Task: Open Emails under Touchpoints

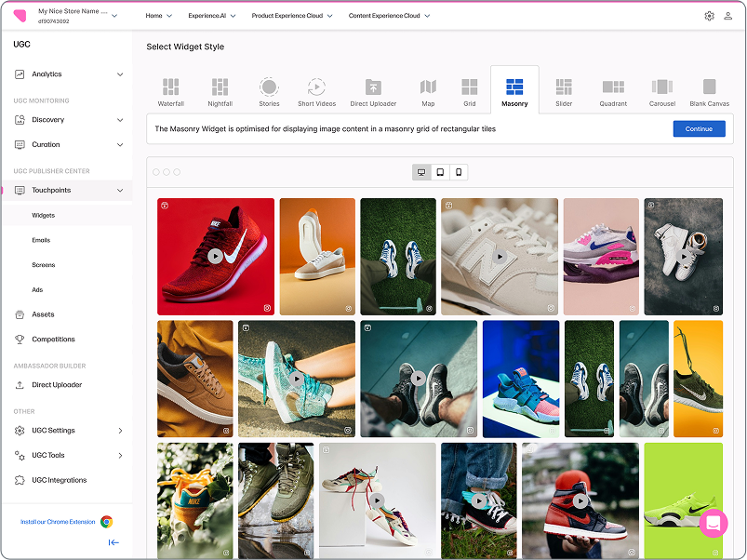Action: (41, 240)
